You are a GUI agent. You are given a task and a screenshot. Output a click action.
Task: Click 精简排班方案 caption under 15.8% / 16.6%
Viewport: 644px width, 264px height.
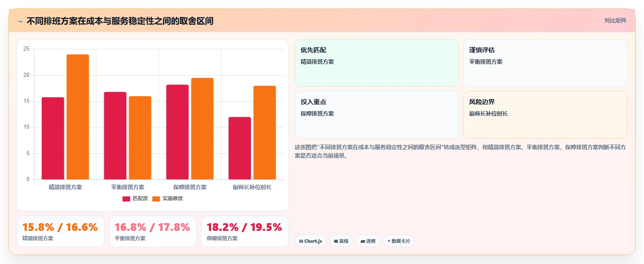[38, 238]
